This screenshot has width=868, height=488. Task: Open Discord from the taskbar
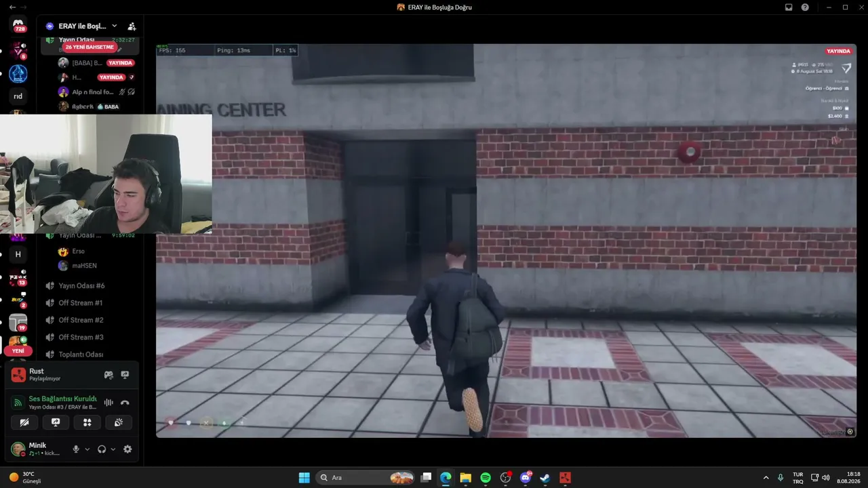point(525,478)
